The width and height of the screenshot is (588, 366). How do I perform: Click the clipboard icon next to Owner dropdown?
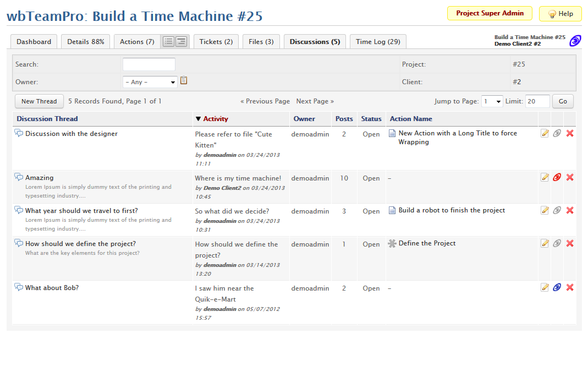(x=184, y=81)
